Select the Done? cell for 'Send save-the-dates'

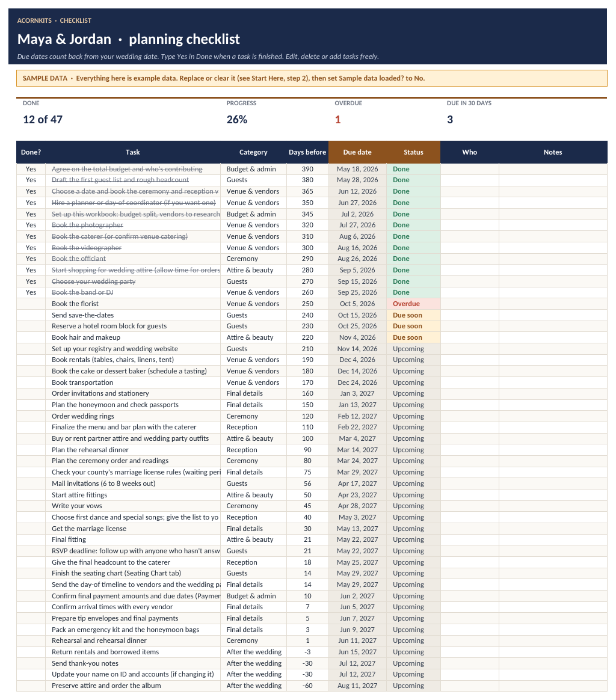31,315
